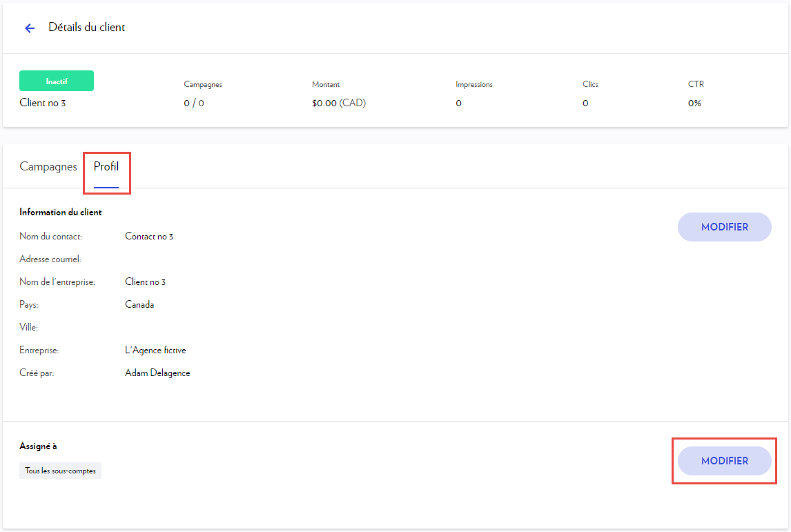Click the Information du client heading

[x=61, y=213]
